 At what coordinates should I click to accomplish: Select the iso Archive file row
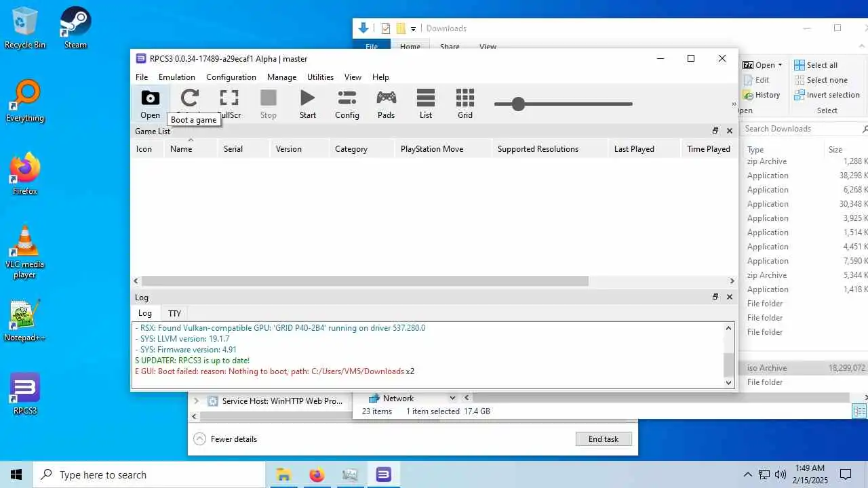click(804, 368)
